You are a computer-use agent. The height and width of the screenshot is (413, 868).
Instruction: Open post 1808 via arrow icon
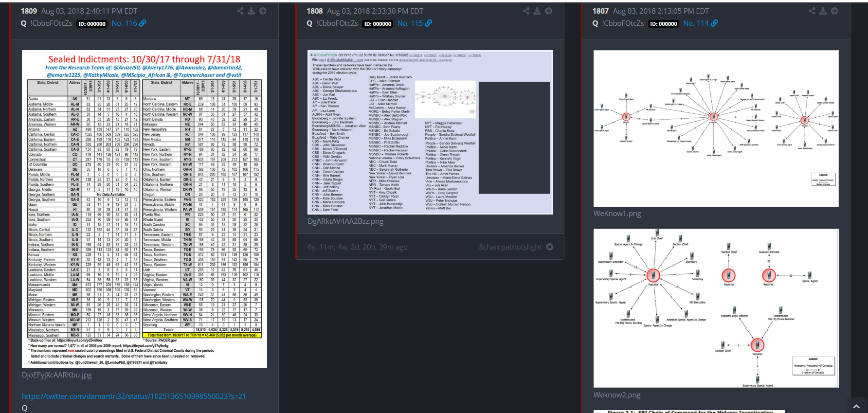(x=548, y=11)
